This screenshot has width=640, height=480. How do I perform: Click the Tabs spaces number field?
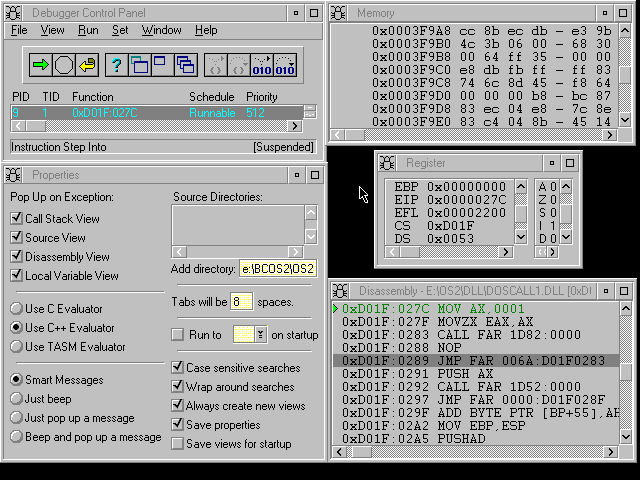click(241, 301)
